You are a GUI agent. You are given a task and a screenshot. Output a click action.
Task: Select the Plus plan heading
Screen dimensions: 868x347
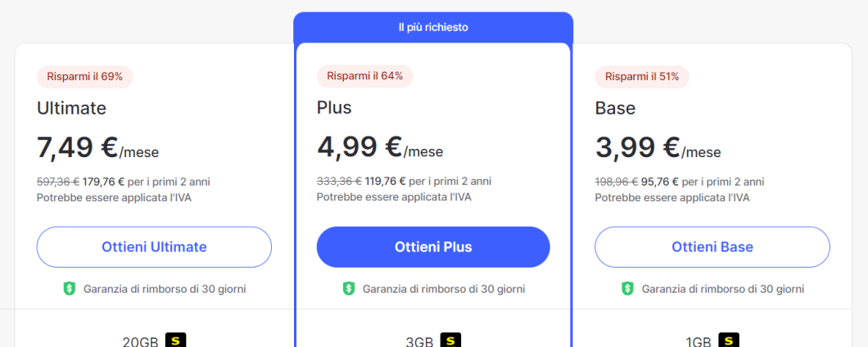pyautogui.click(x=334, y=108)
